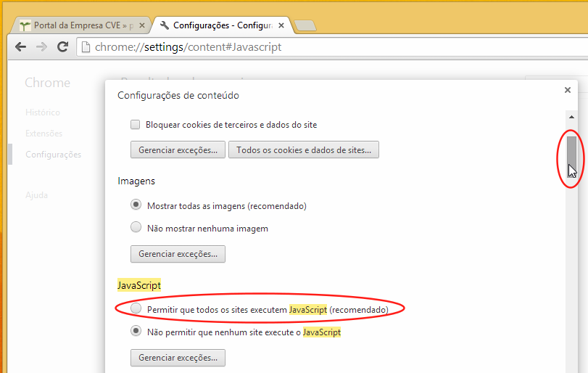
Task: Select Não mostrar nenhuma imagem option
Action: [x=136, y=227]
